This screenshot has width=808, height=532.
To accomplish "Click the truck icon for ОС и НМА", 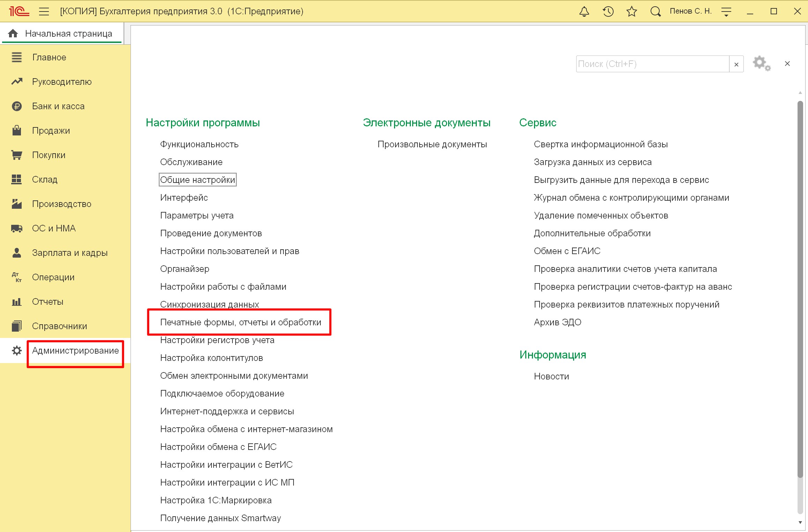I will point(16,228).
